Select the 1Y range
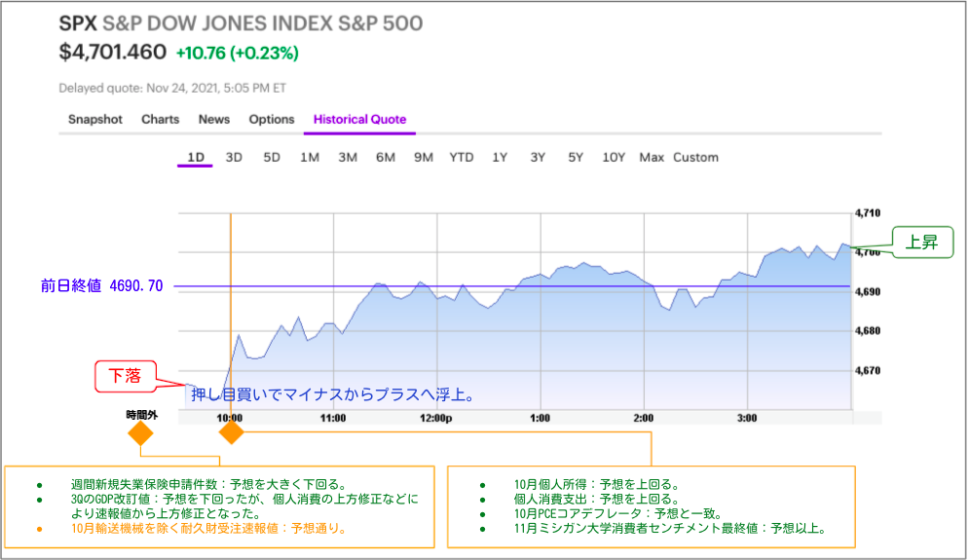The width and height of the screenshot is (968, 560). click(500, 158)
